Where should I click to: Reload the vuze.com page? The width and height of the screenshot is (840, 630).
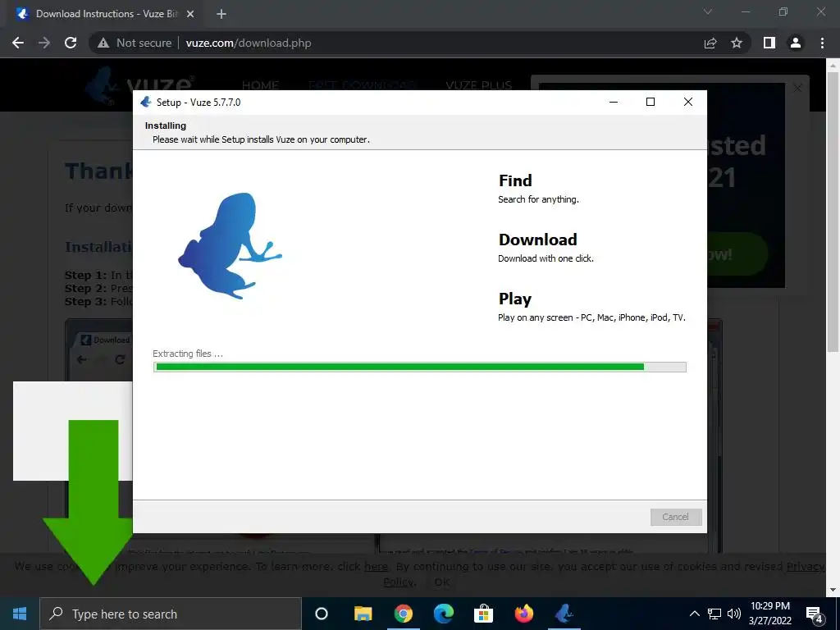pos(71,43)
